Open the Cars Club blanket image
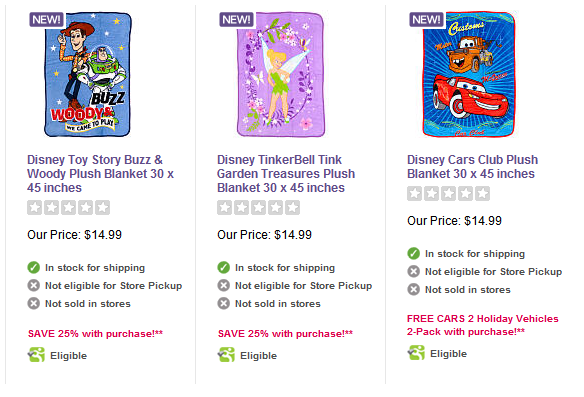584x397 pixels. point(469,74)
